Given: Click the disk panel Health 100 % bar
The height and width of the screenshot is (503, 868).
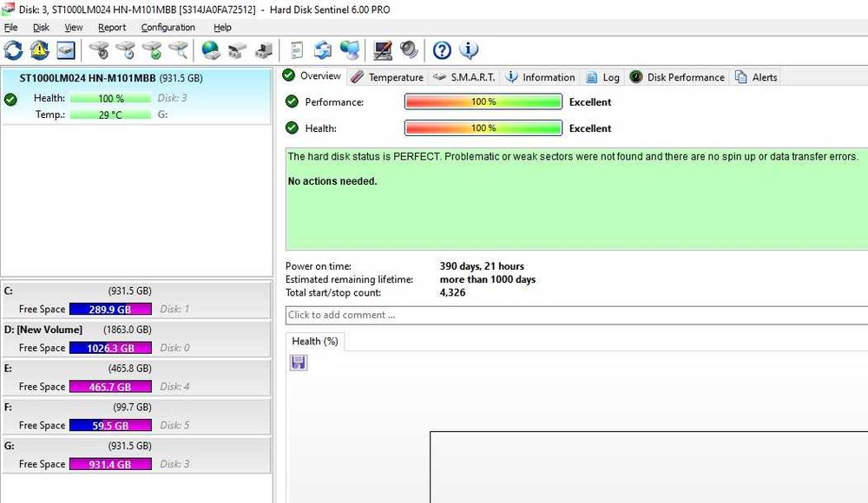Looking at the screenshot, I should pos(111,99).
